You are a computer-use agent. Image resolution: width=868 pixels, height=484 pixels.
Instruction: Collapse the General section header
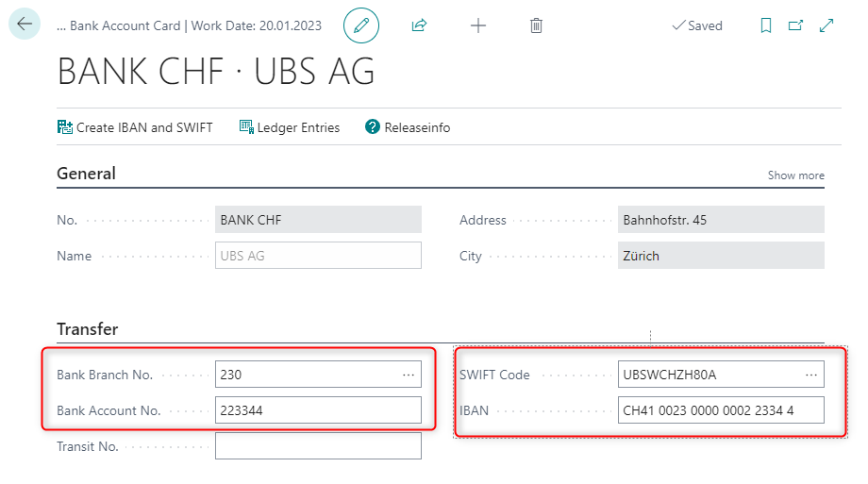click(87, 174)
